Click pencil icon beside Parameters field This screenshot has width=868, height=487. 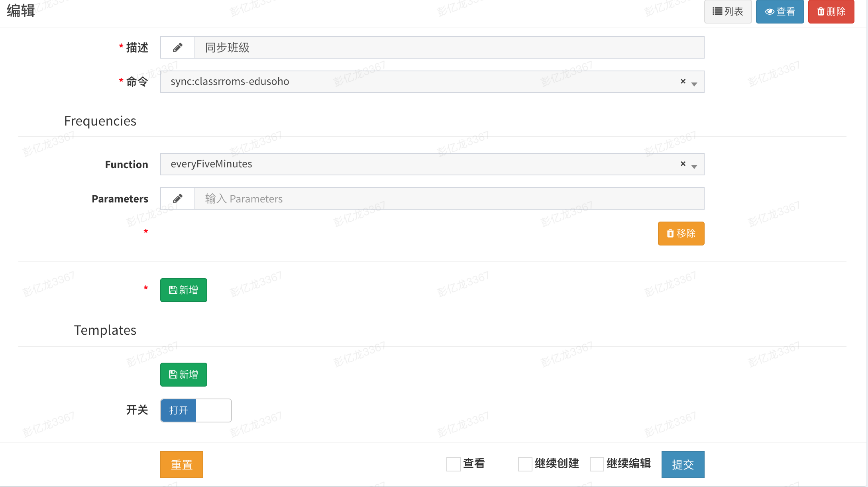(x=177, y=198)
